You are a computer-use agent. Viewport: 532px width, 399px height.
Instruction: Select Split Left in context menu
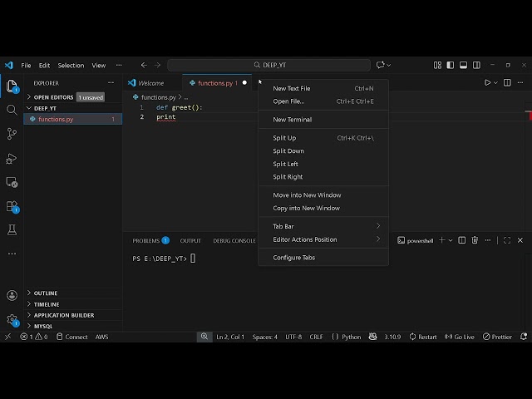(323, 164)
